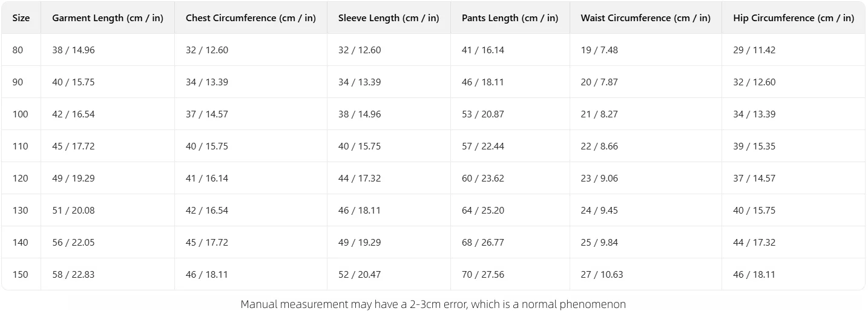Click the Garment Length column header

[108, 18]
